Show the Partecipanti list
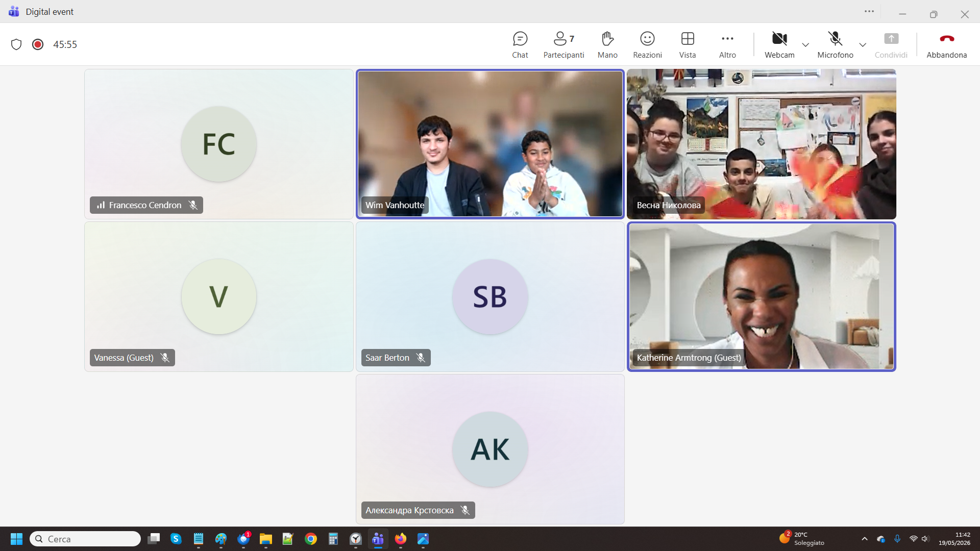The image size is (980, 551). tap(563, 45)
